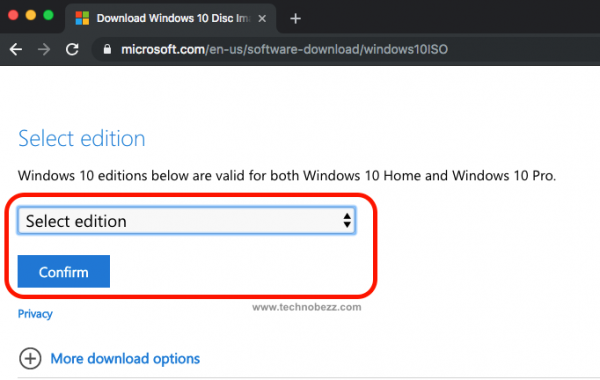Click the Microsoft logo favicon on tab

point(82,18)
